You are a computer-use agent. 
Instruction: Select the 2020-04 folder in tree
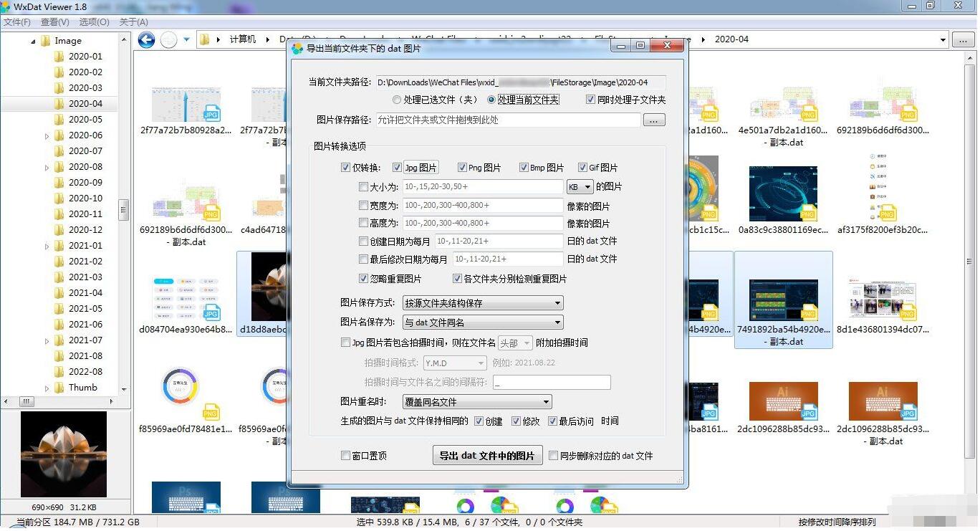click(85, 104)
